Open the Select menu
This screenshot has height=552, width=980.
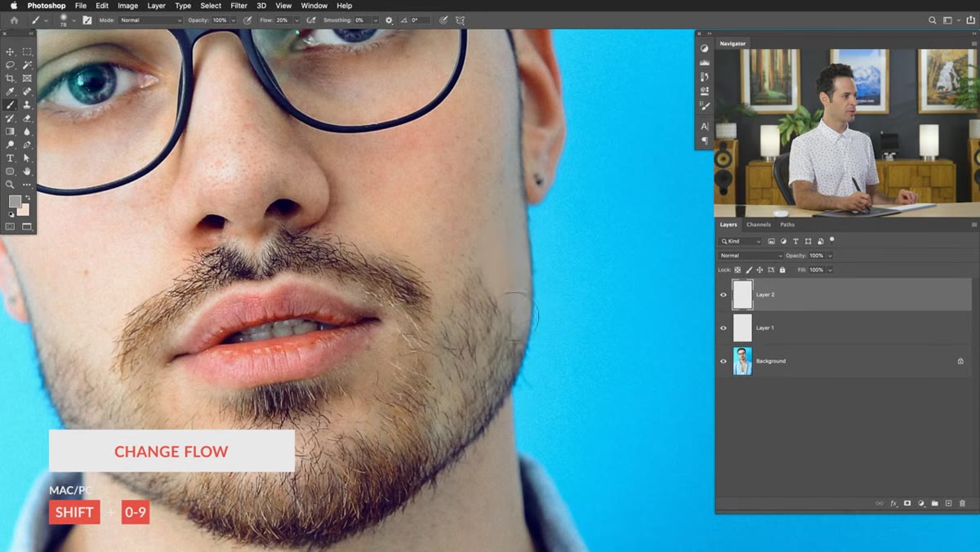click(x=211, y=6)
